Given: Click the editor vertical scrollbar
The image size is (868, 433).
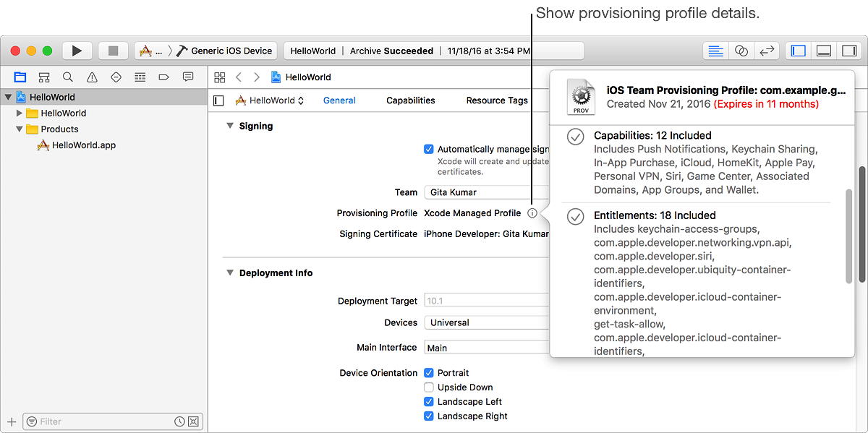Looking at the screenshot, I should pyautogui.click(x=862, y=224).
